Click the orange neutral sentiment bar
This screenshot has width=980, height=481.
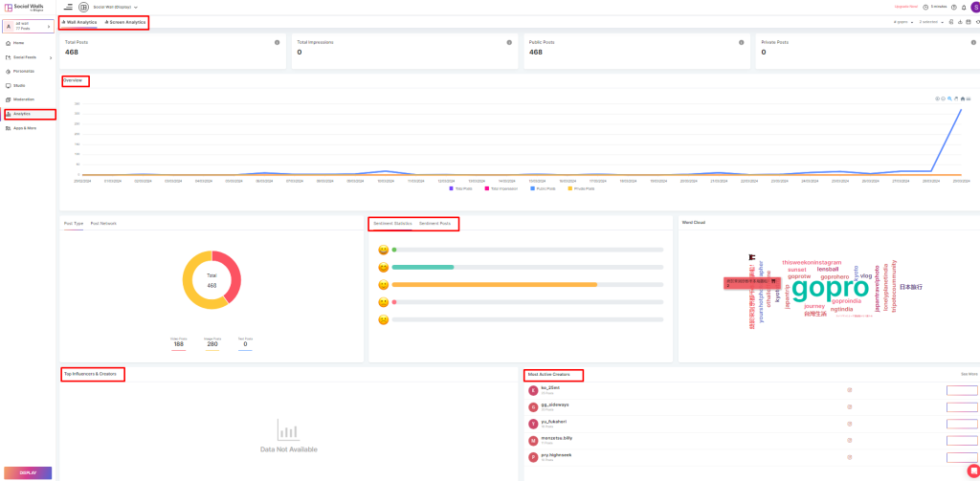pos(495,284)
